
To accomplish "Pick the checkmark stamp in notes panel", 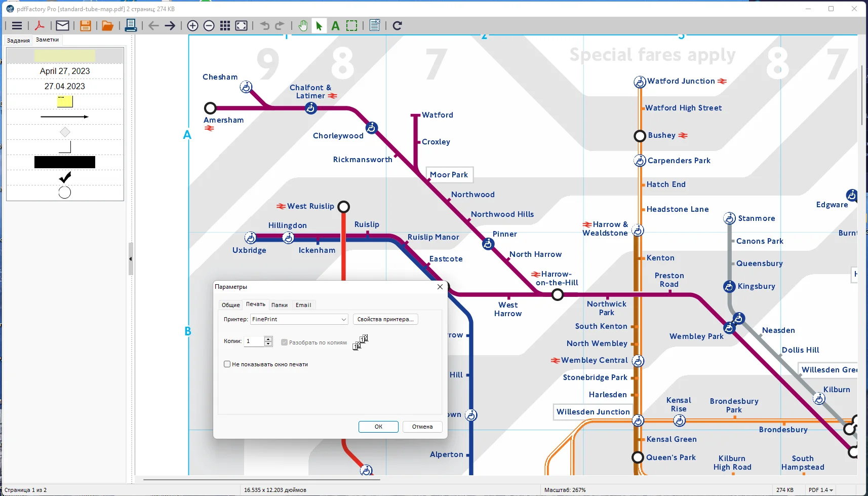I will pos(65,177).
